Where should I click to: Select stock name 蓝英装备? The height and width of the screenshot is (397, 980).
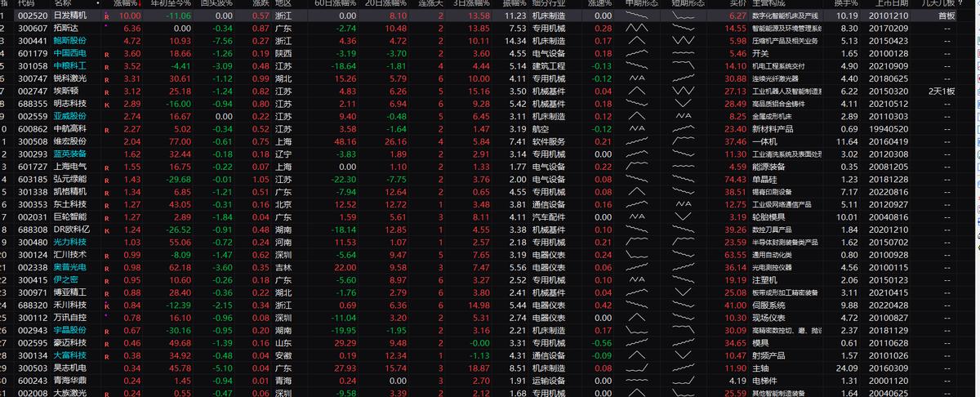click(71, 154)
